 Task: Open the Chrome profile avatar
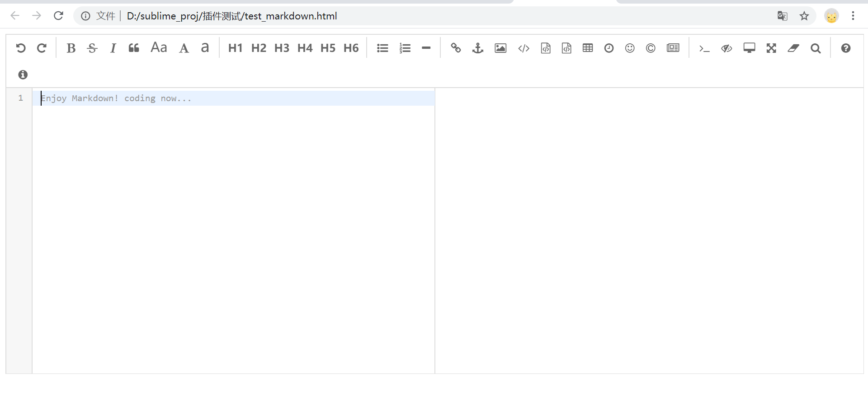831,16
